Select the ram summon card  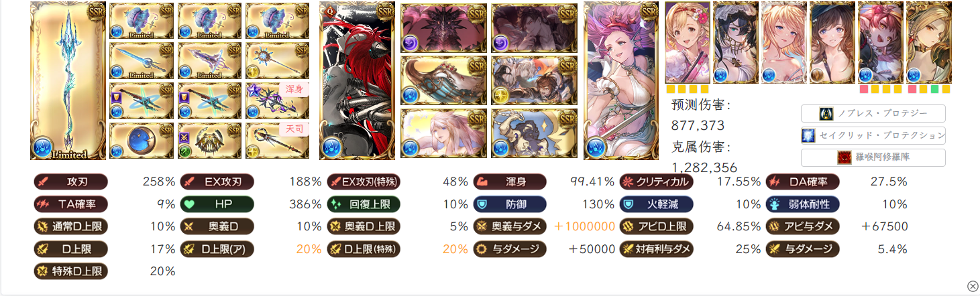[534, 133]
